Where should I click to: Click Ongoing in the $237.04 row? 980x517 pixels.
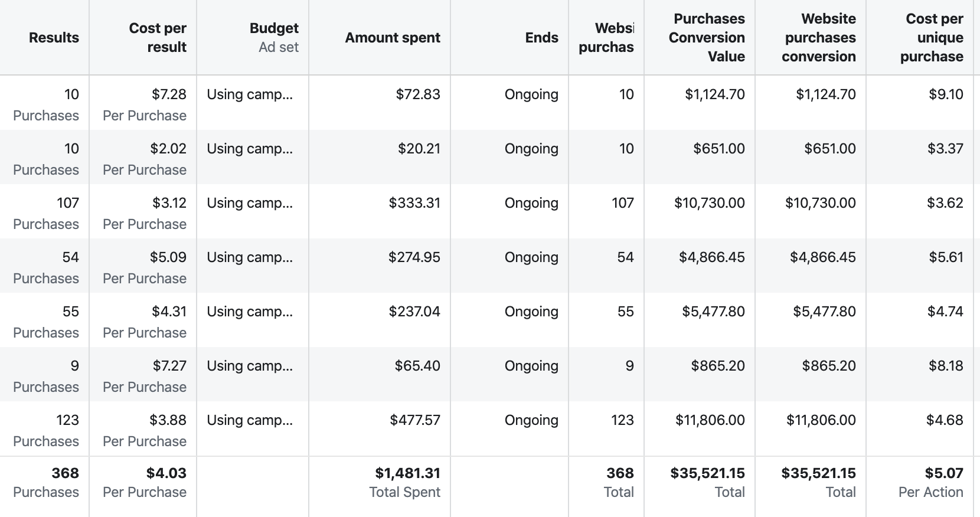click(531, 312)
